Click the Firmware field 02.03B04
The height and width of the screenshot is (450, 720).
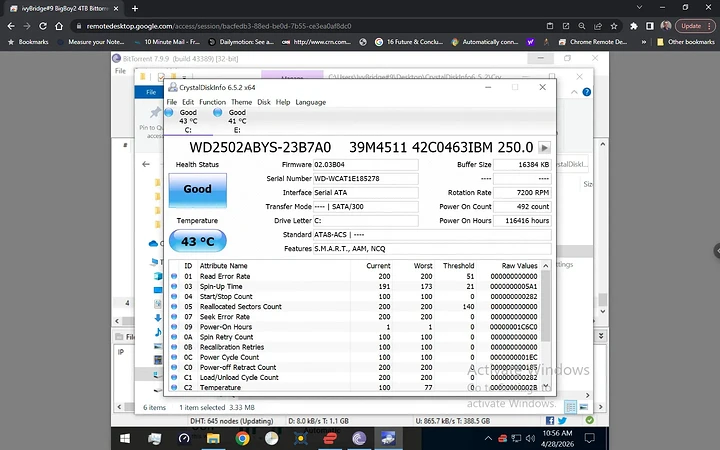tap(366, 164)
